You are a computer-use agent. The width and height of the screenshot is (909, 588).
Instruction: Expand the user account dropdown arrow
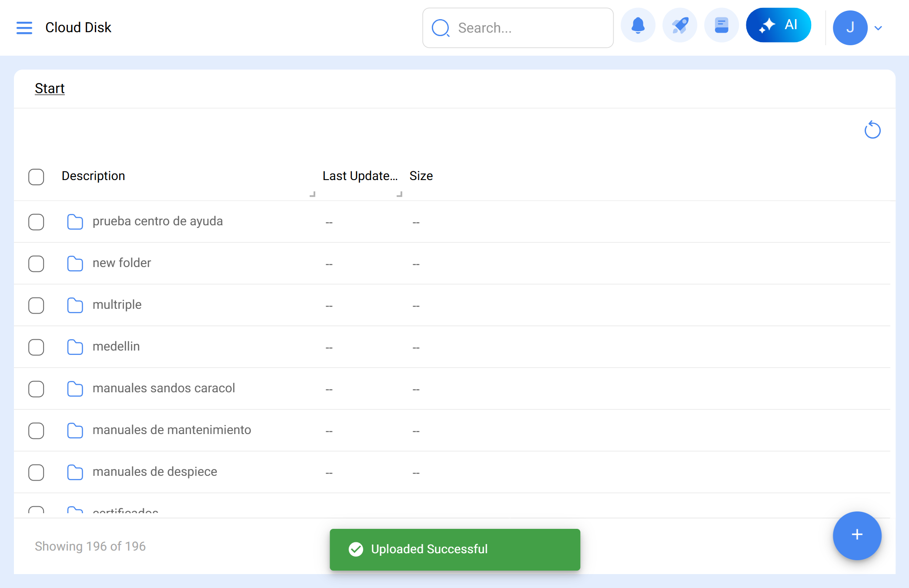tap(878, 28)
